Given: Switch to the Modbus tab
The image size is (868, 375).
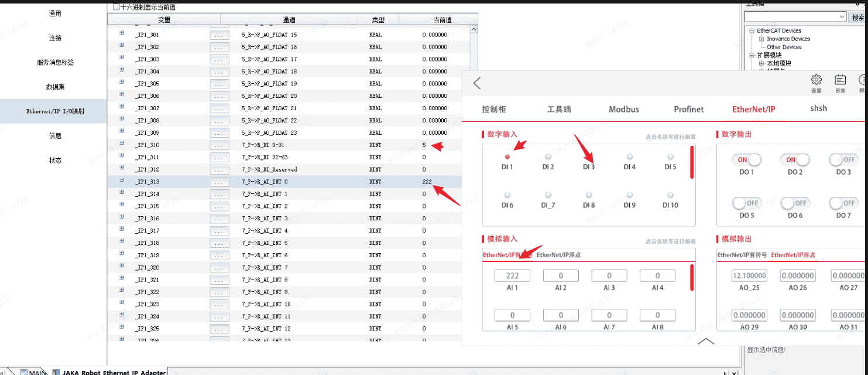Looking at the screenshot, I should [623, 109].
